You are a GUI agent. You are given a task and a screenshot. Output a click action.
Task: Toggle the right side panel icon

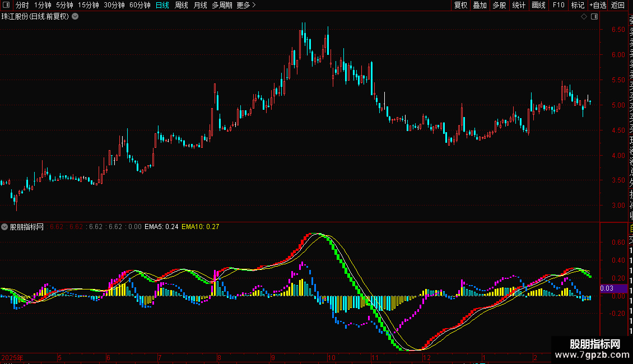pos(594,17)
